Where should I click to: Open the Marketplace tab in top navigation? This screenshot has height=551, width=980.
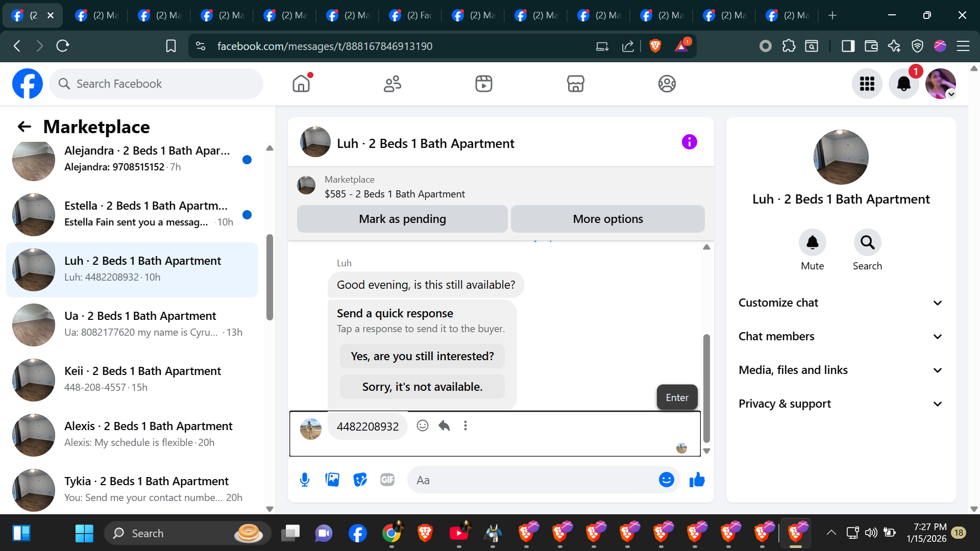[575, 84]
